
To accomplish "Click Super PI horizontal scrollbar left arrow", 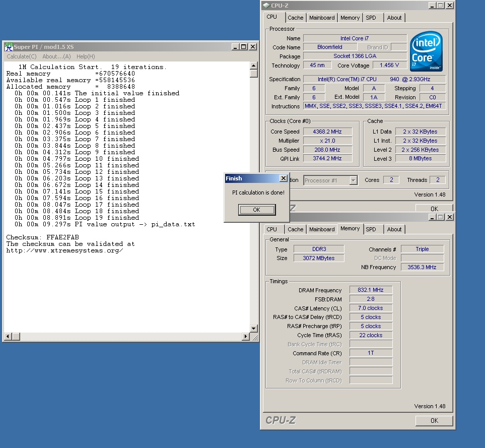I will pos(8,336).
